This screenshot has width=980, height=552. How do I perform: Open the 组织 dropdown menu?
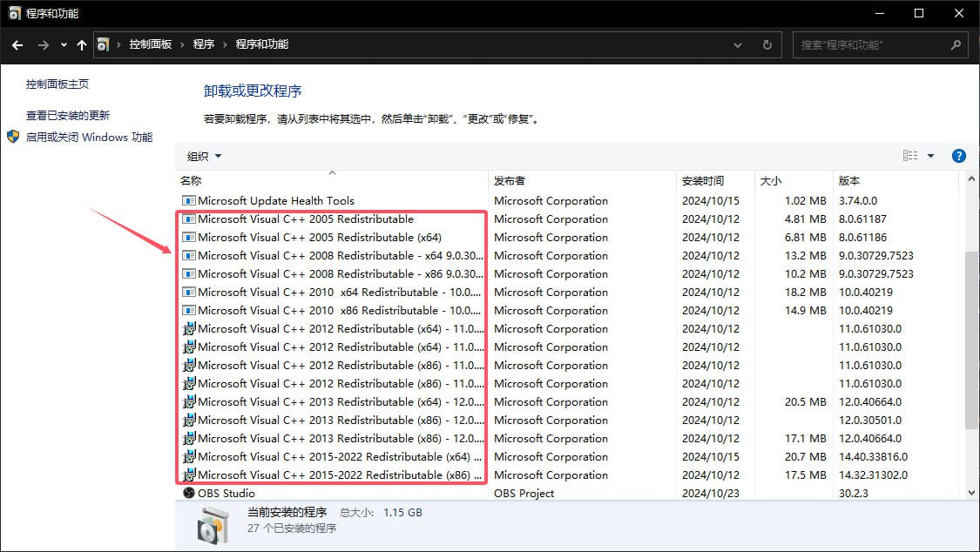[205, 156]
